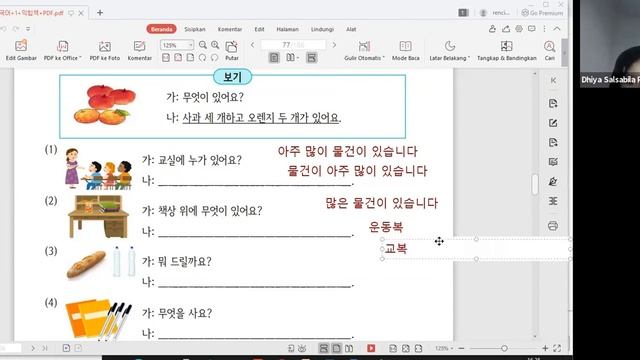Click the edit pencil sidebar icon
The height and width of the screenshot is (360, 640).
click(x=553, y=123)
